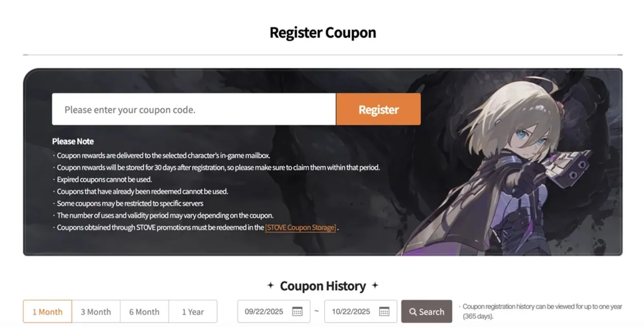Click the Coupon History section title
644x327 pixels.
323,286
